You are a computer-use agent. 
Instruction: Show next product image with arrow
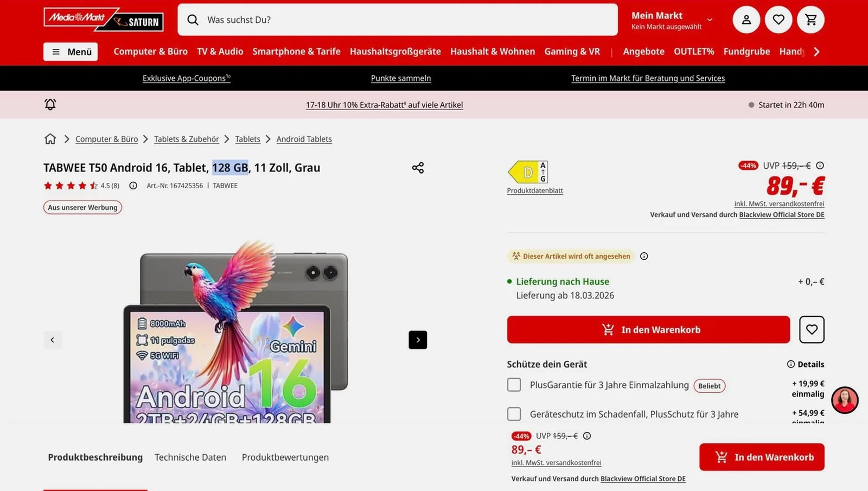(418, 340)
